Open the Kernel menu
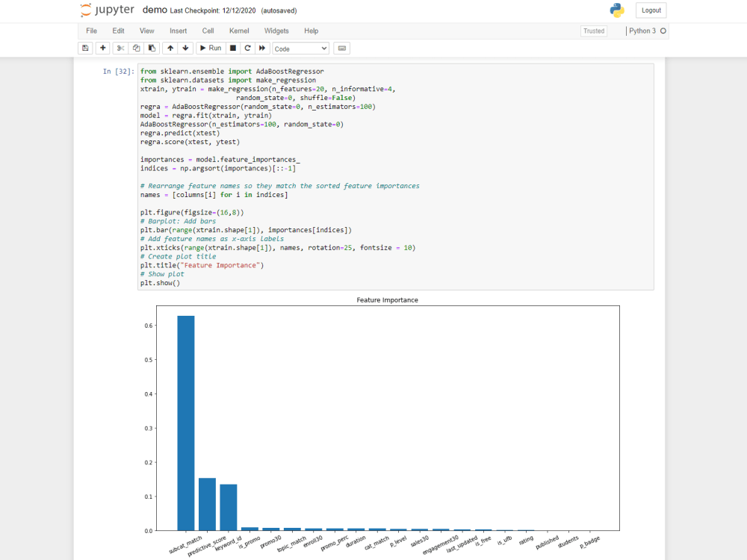The height and width of the screenshot is (560, 747). tap(239, 31)
